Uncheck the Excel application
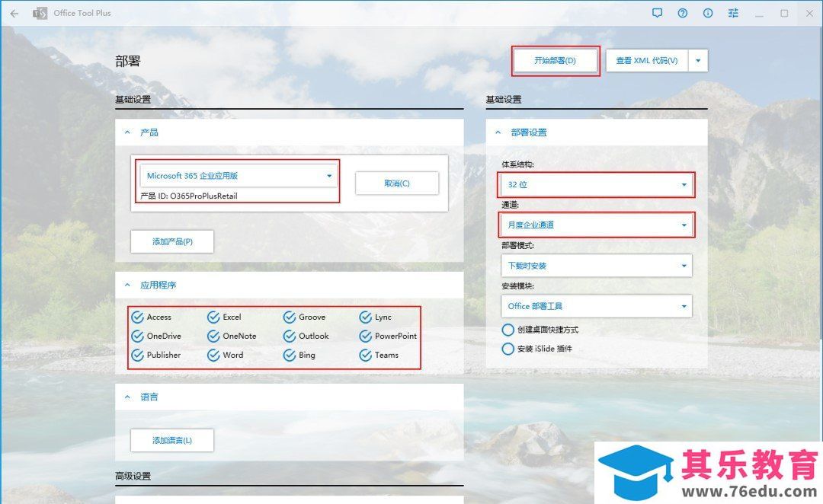The height and width of the screenshot is (504, 823). coord(213,317)
